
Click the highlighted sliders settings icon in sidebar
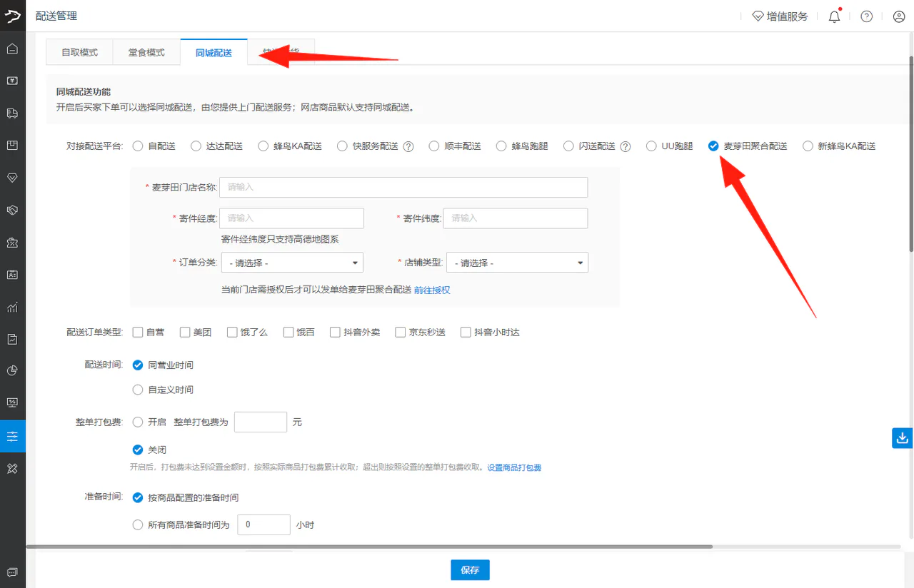click(13, 436)
